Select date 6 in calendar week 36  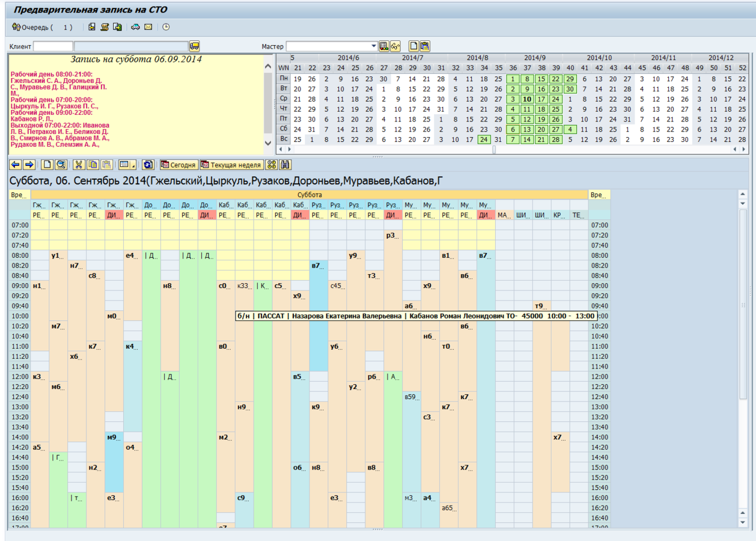click(513, 129)
